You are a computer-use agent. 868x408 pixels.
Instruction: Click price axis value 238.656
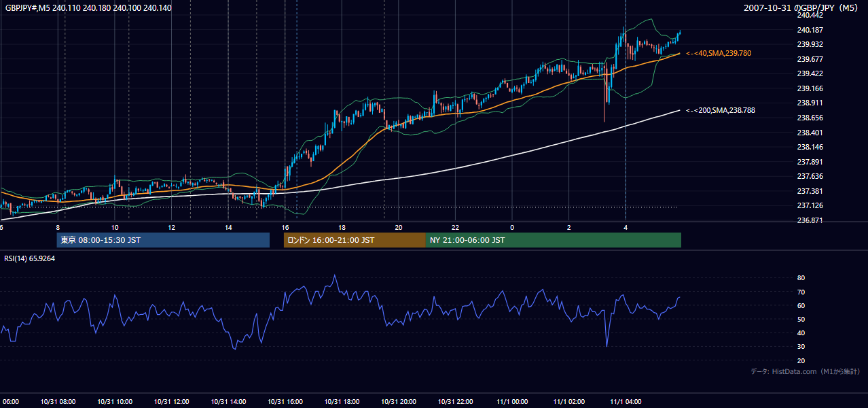tap(810, 118)
